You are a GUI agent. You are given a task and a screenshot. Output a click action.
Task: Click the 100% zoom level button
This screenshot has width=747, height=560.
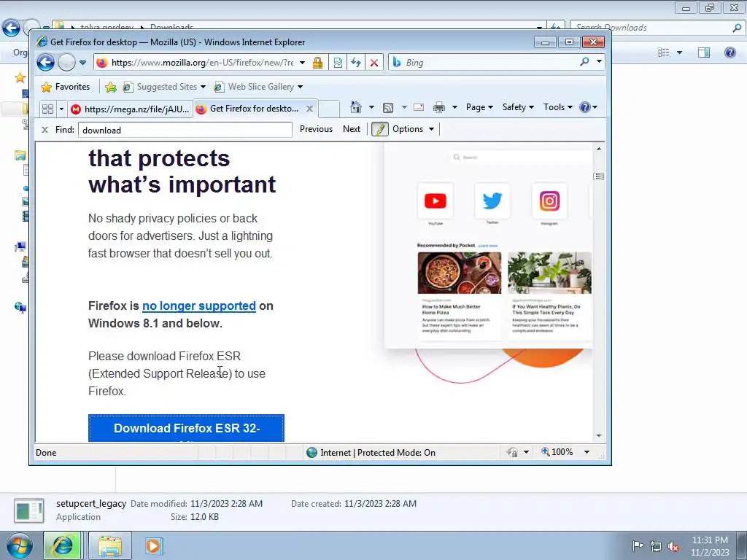(x=557, y=452)
